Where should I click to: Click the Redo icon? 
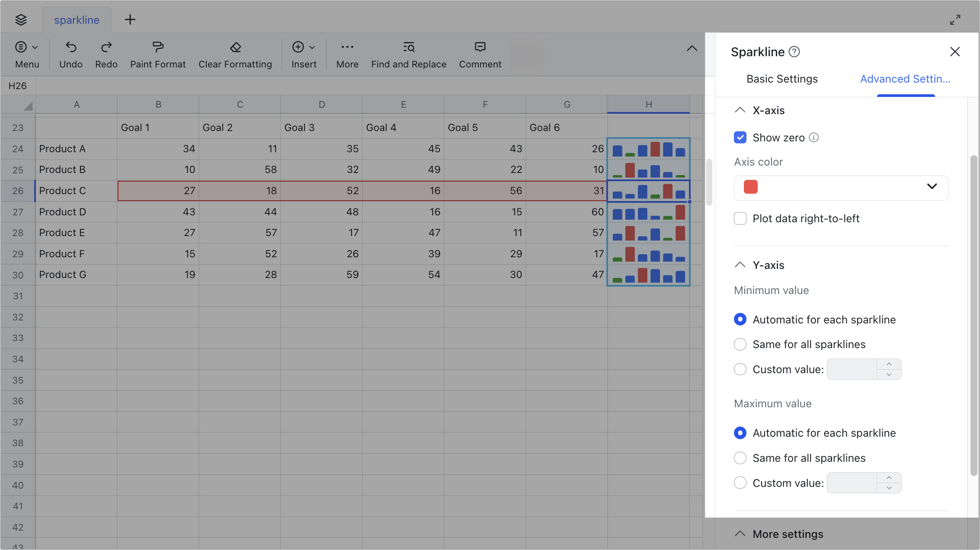106,54
